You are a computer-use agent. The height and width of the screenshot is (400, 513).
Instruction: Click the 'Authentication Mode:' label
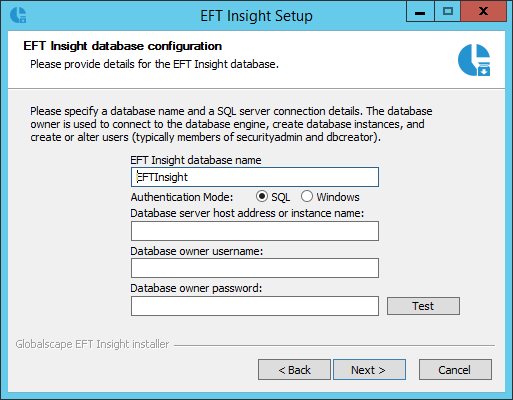[x=182, y=197]
